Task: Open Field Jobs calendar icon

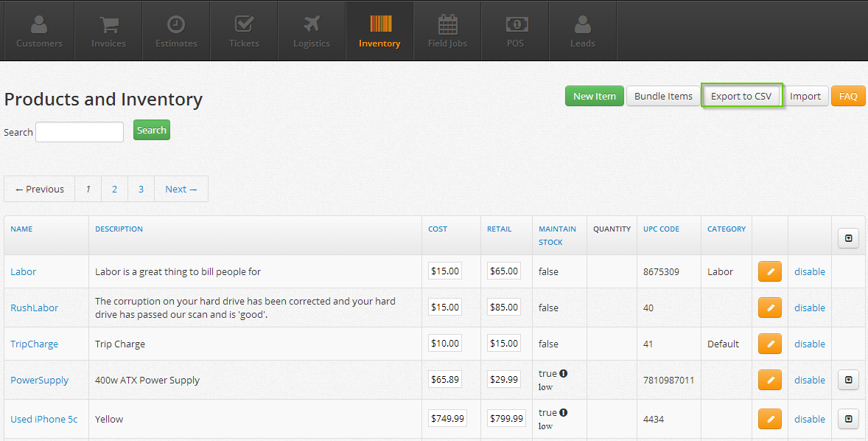Action: [x=447, y=24]
